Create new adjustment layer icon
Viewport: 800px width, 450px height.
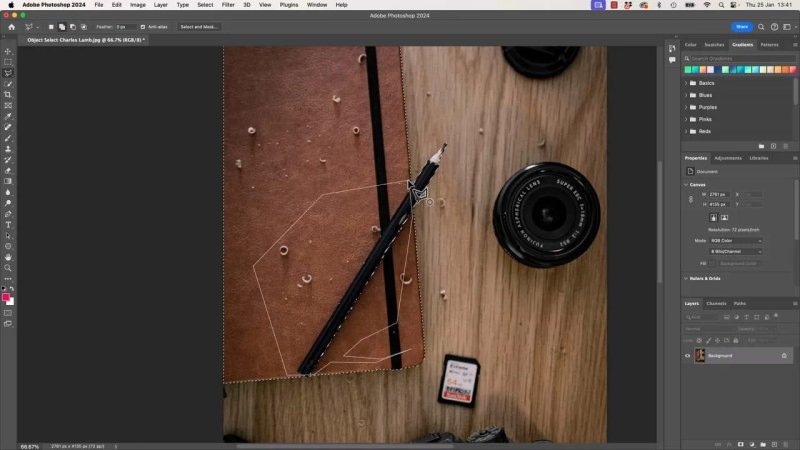(752, 444)
